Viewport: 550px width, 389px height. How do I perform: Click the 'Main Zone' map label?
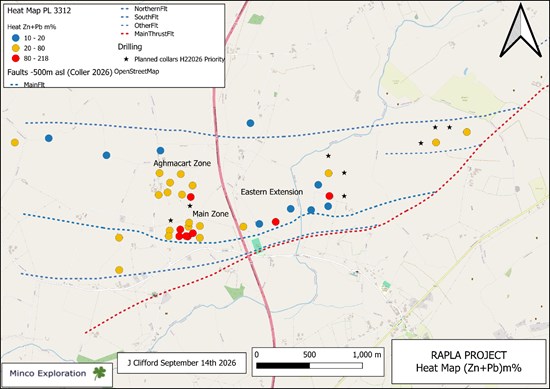210,214
